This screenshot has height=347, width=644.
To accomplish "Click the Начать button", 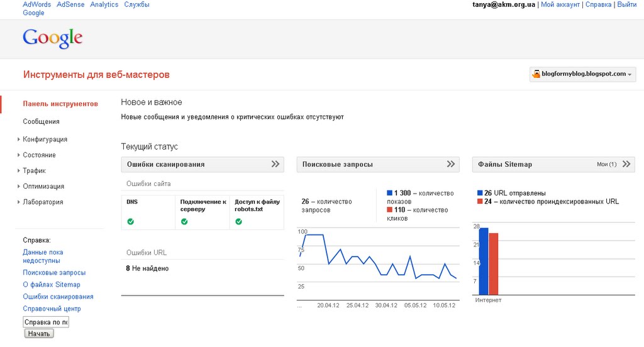I will [x=39, y=333].
